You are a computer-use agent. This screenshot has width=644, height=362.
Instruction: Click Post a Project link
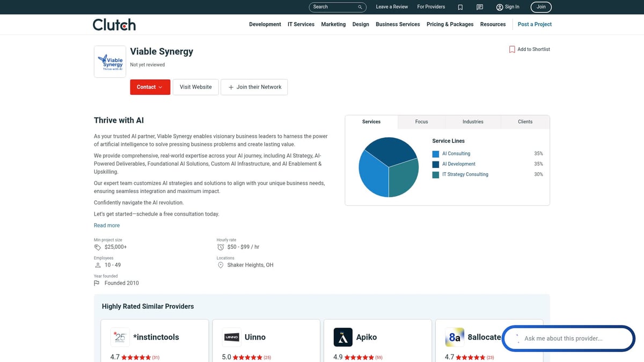pyautogui.click(x=535, y=25)
